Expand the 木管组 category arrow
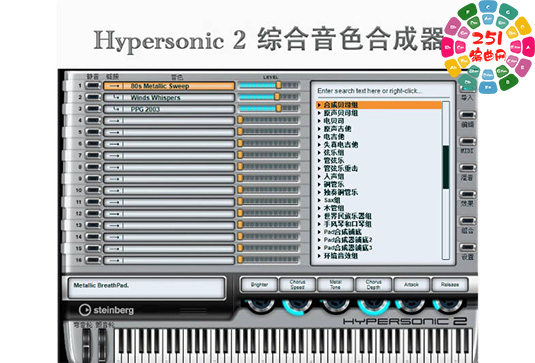Screen dimensions: 535x363 pos(319,208)
